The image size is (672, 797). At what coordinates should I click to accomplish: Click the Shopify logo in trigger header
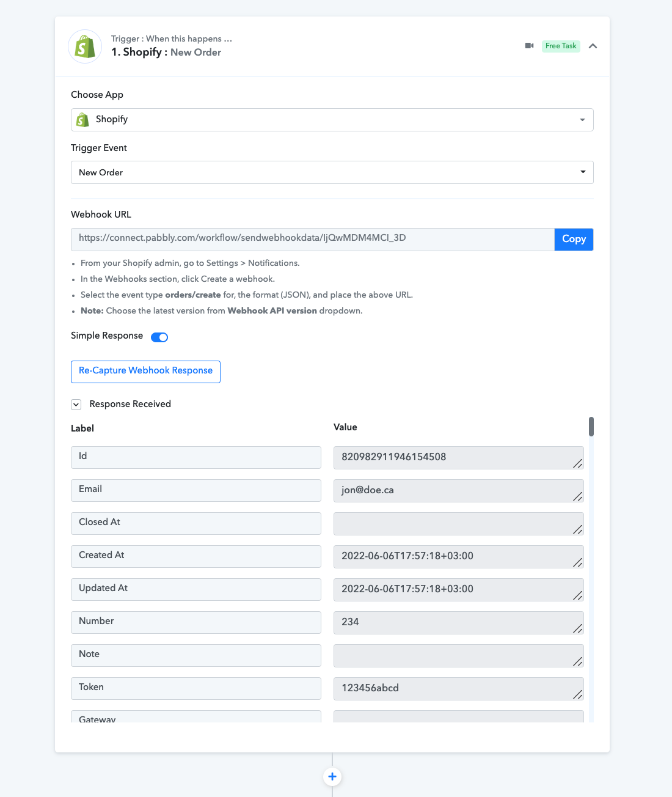pos(85,46)
